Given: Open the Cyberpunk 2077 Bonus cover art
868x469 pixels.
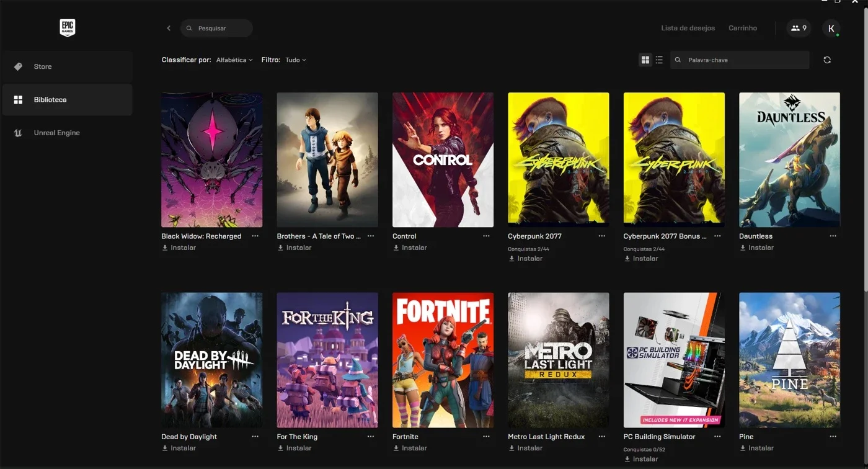Looking at the screenshot, I should click(x=674, y=160).
